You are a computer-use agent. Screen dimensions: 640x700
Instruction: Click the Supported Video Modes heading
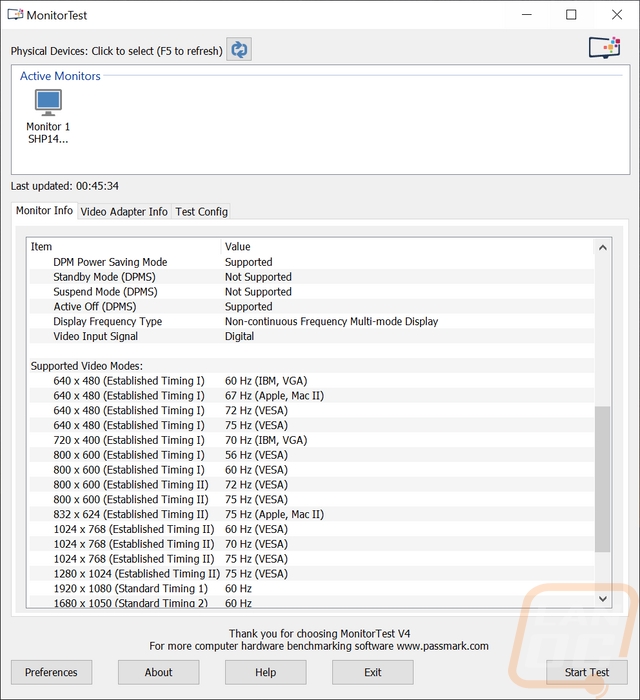click(87, 366)
